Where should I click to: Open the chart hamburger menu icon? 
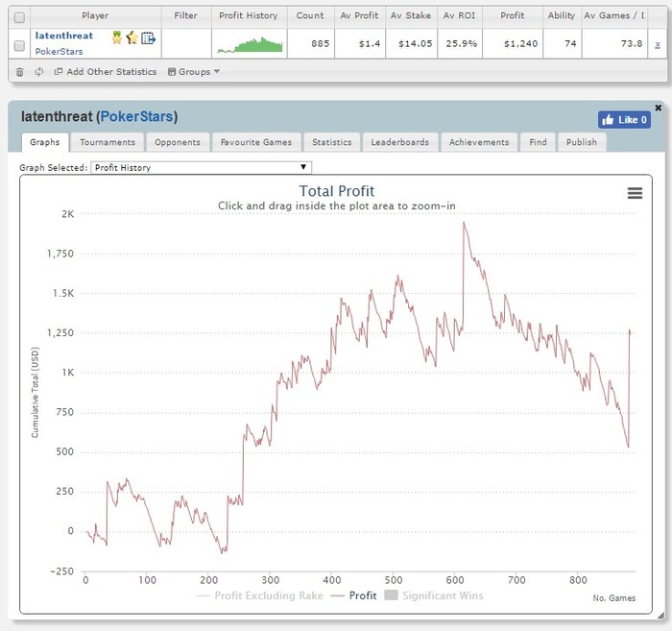click(635, 193)
